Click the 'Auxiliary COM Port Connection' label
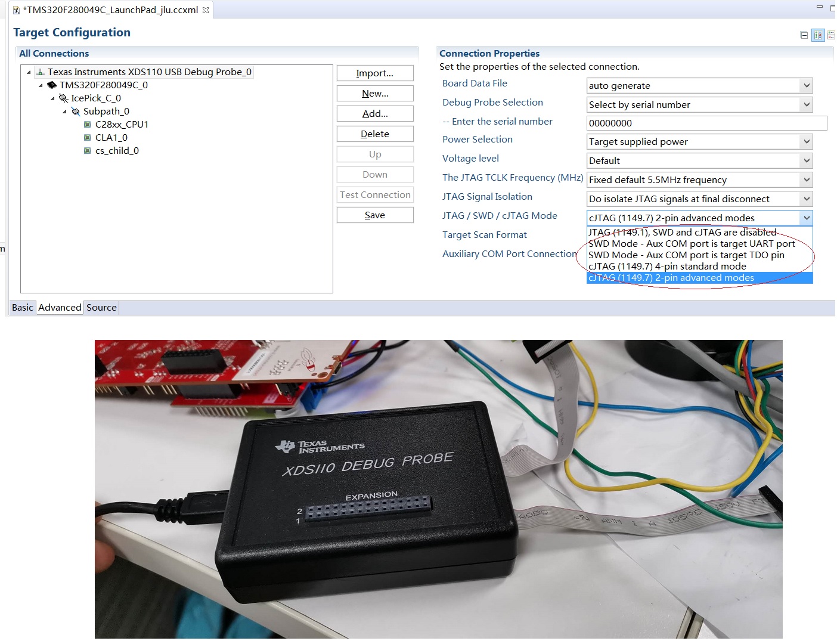Screen dimensions: 837x644 510,254
